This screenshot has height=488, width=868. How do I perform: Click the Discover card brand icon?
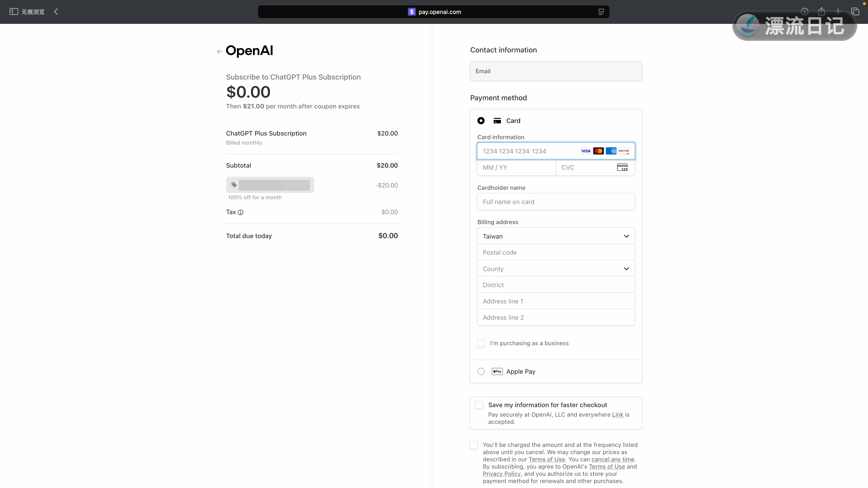click(x=624, y=151)
